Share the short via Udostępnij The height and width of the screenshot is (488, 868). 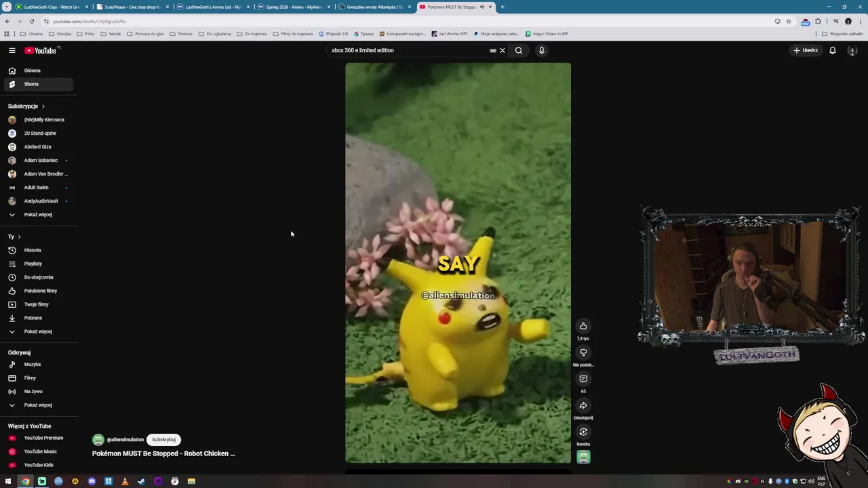pyautogui.click(x=583, y=405)
